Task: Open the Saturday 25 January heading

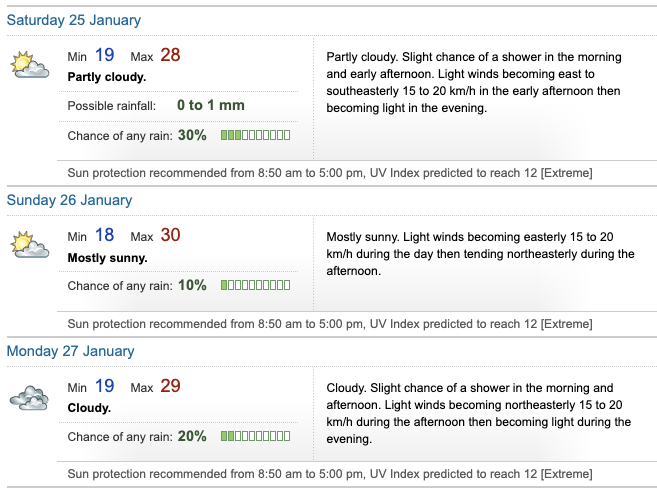Action: click(x=74, y=20)
